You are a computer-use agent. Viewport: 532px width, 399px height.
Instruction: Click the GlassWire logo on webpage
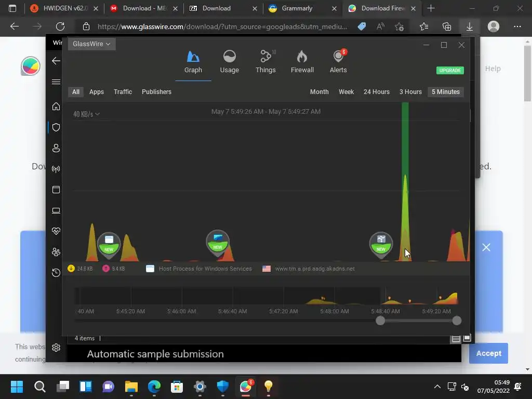tap(31, 66)
